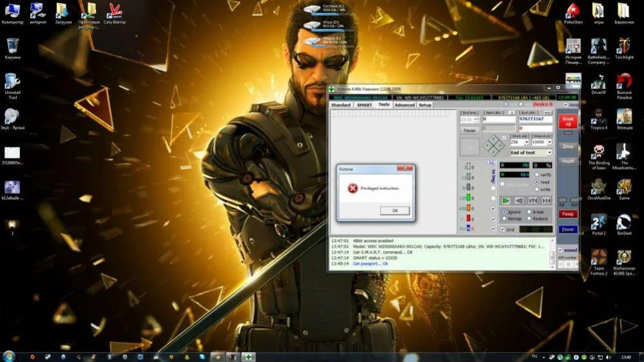Click the red Break All button
The height and width of the screenshot is (362, 644).
pyautogui.click(x=568, y=121)
